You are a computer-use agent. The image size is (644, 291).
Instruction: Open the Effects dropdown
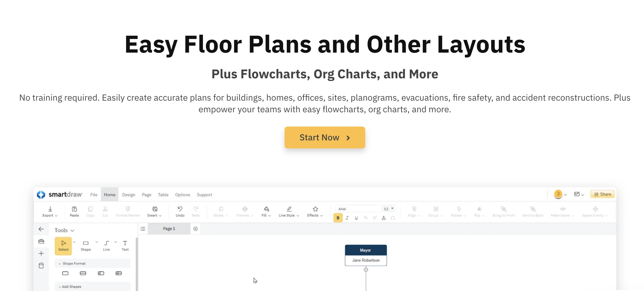point(315,212)
